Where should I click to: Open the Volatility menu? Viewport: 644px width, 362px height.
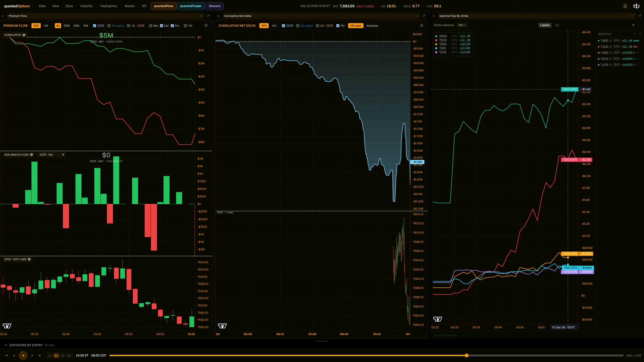tap(86, 6)
